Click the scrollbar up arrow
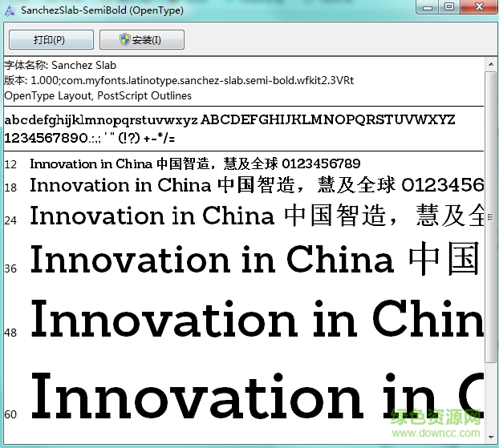499x448 pixels. coord(491,65)
